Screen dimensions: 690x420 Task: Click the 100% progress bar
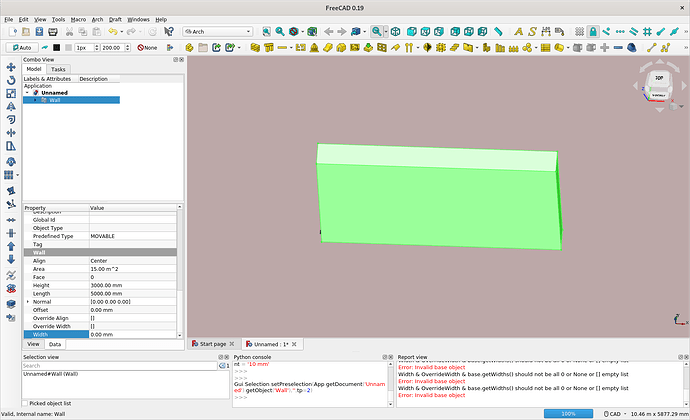[569, 414]
